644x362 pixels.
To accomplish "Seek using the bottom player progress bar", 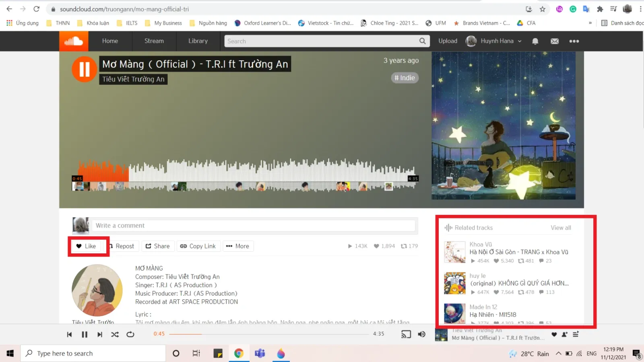I will click(x=269, y=334).
